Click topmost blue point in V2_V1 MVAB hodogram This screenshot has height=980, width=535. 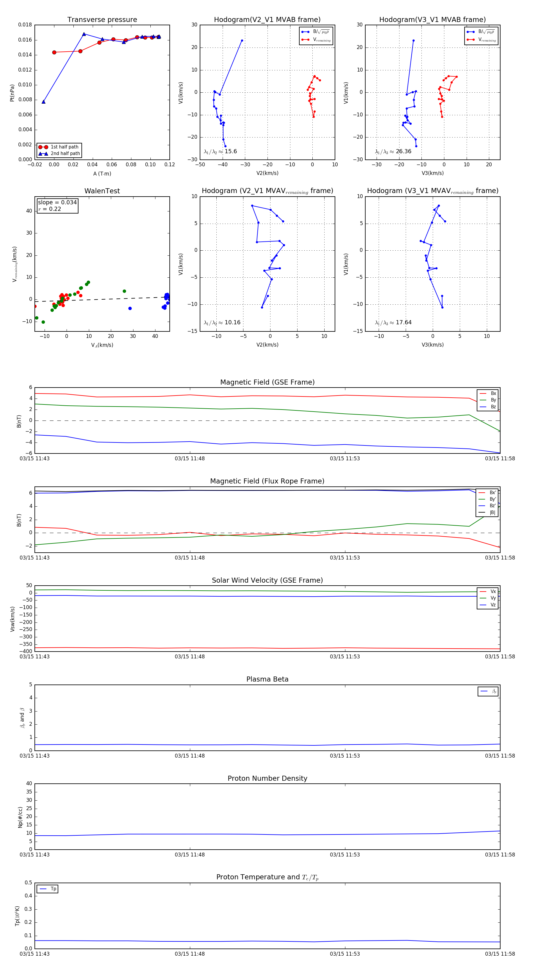[242, 41]
